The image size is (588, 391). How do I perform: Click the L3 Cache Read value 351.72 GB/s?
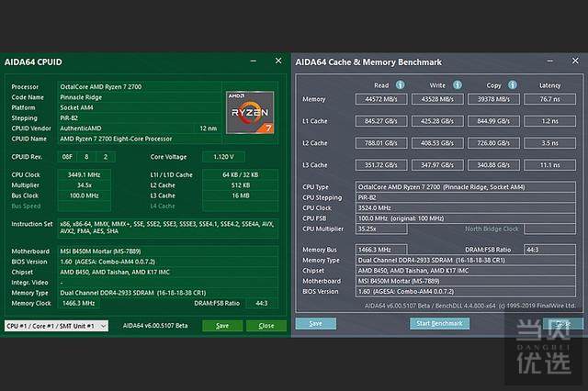[x=381, y=165]
